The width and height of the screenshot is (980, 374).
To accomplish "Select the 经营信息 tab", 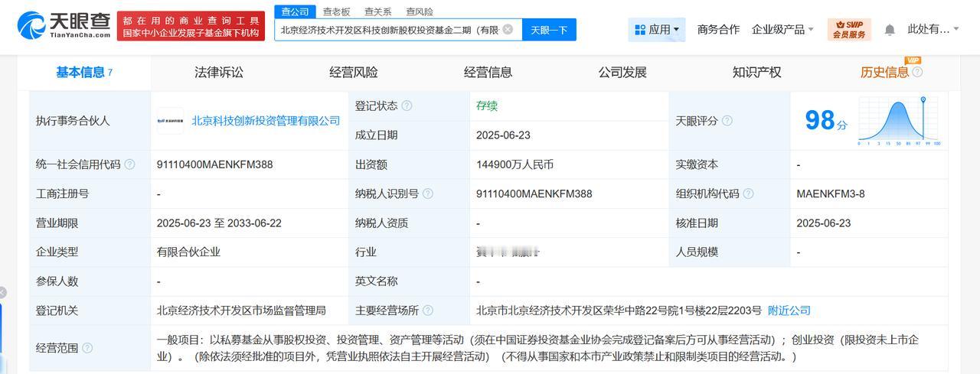I will click(x=488, y=72).
